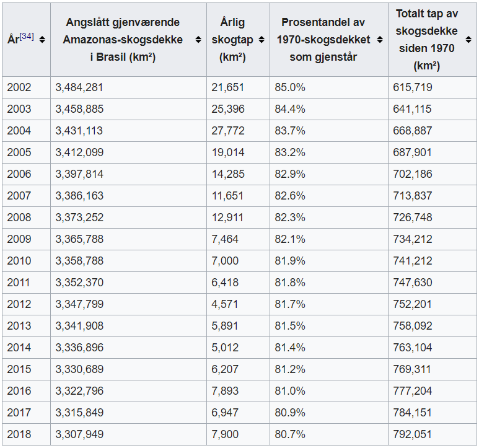This screenshot has height=448, width=479.
Task: Click the 2018 year cell
Action: (19, 434)
